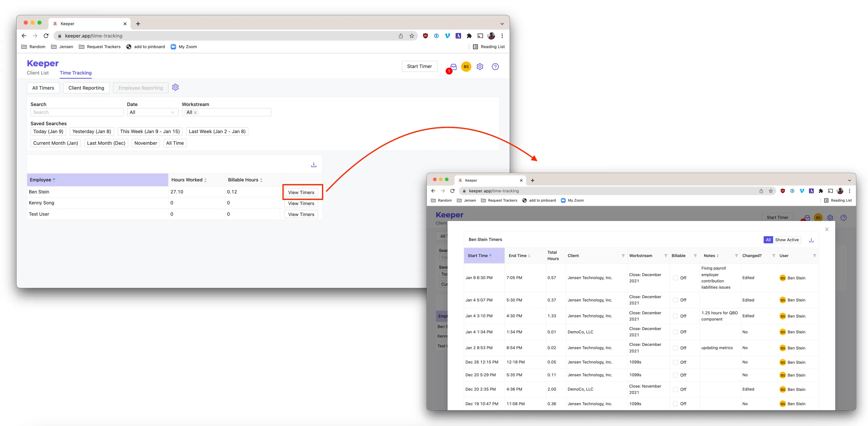Download the employee report table in left window

[x=314, y=165]
